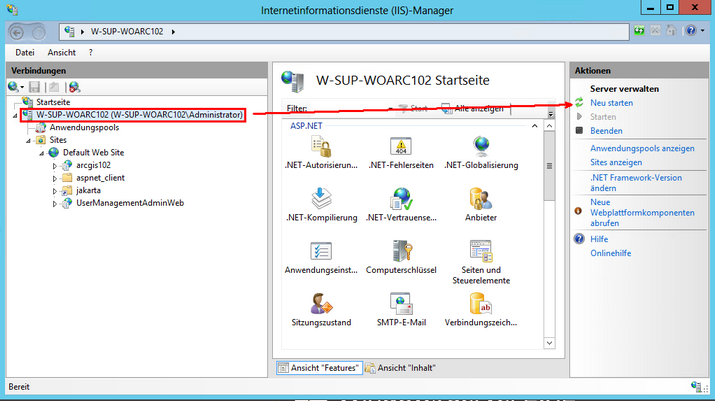715x401 pixels.
Task: Click the green refresh page icon near address bar
Action: click(639, 31)
